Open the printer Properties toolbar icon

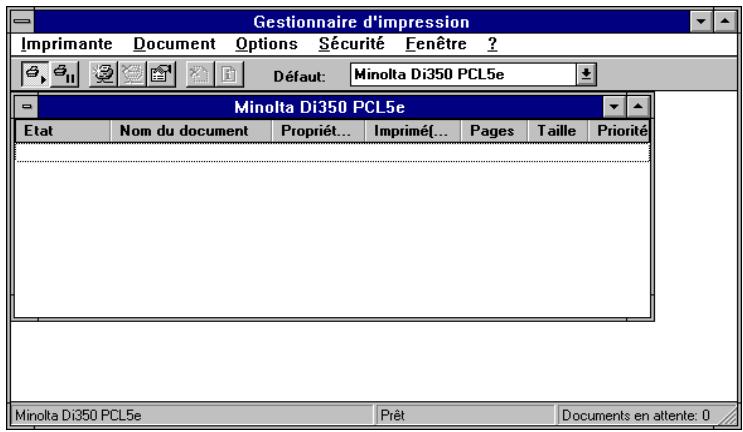click(161, 74)
